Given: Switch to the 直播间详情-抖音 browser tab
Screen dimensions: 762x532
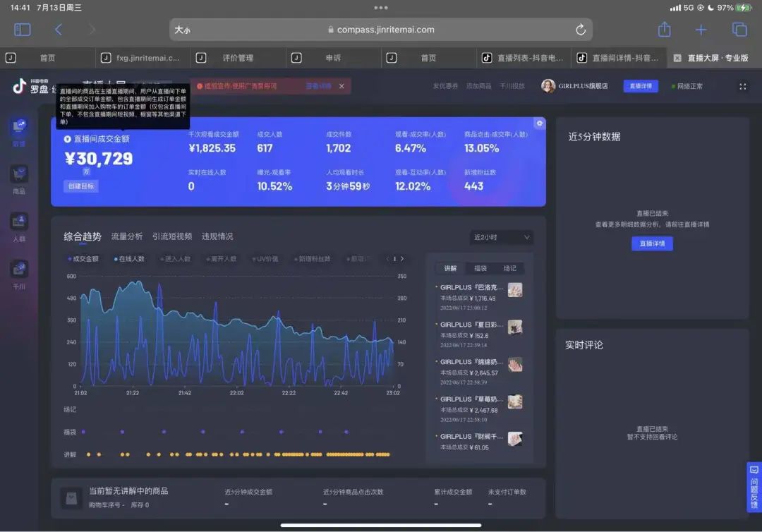Looking at the screenshot, I should pos(619,58).
